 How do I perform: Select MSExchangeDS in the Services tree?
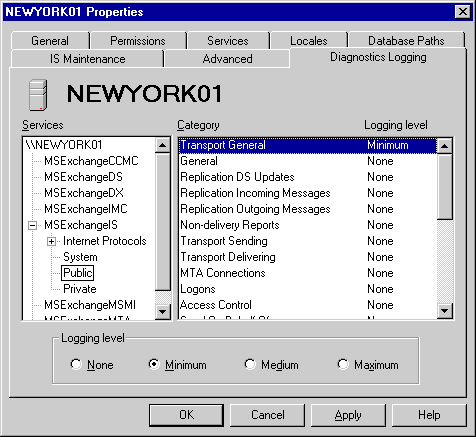click(x=83, y=177)
